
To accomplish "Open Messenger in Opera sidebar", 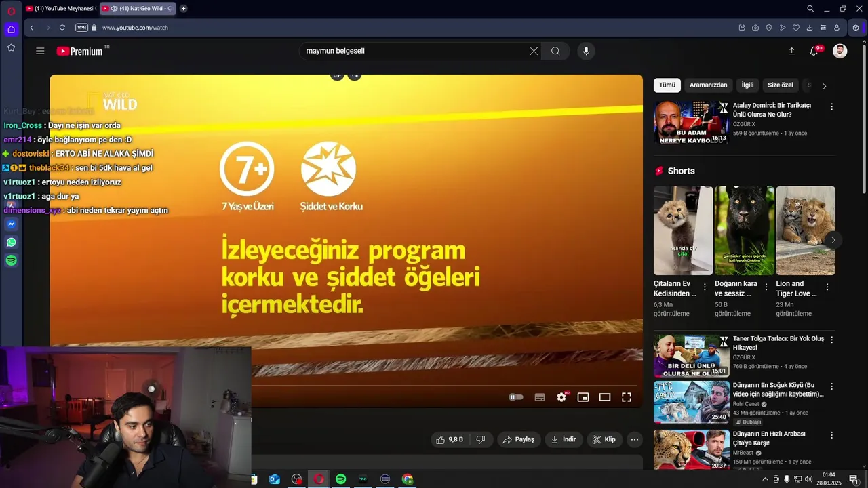I will pyautogui.click(x=12, y=224).
